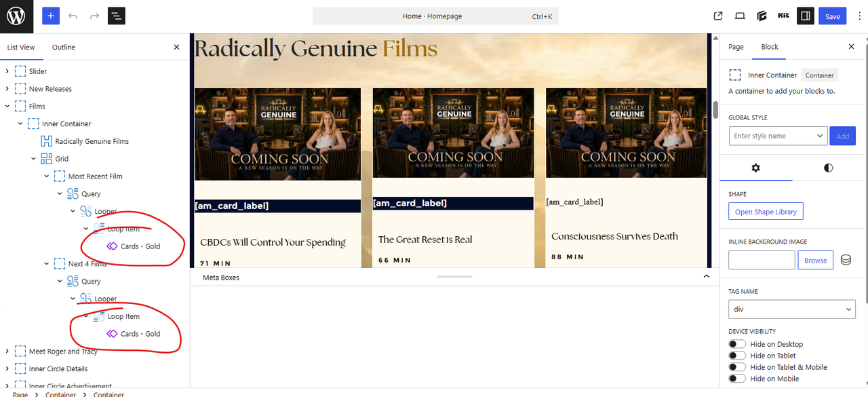Viewport: 868px width, 397px height.
Task: Click the Meta Boxes resize handle
Action: pos(454,277)
